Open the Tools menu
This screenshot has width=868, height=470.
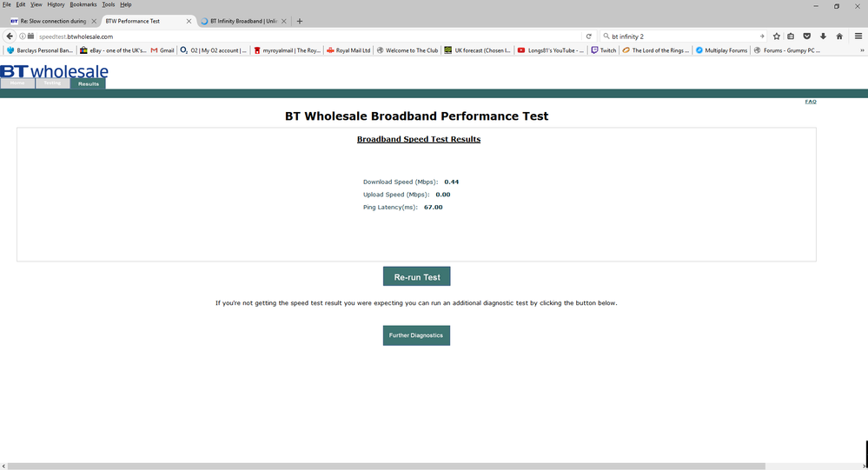click(x=108, y=4)
